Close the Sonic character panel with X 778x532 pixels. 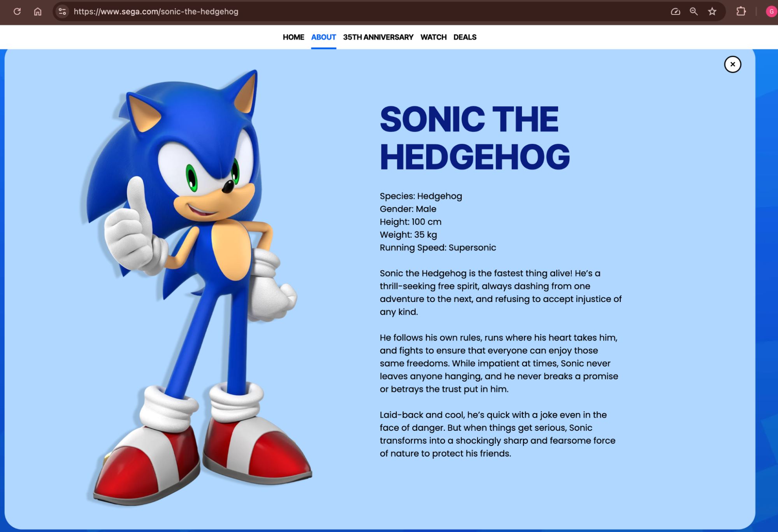coord(732,65)
